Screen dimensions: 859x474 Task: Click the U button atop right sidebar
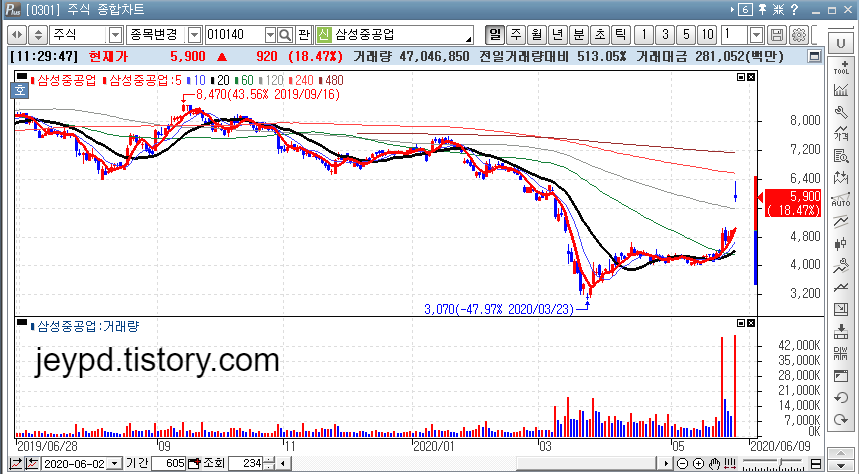[841, 44]
